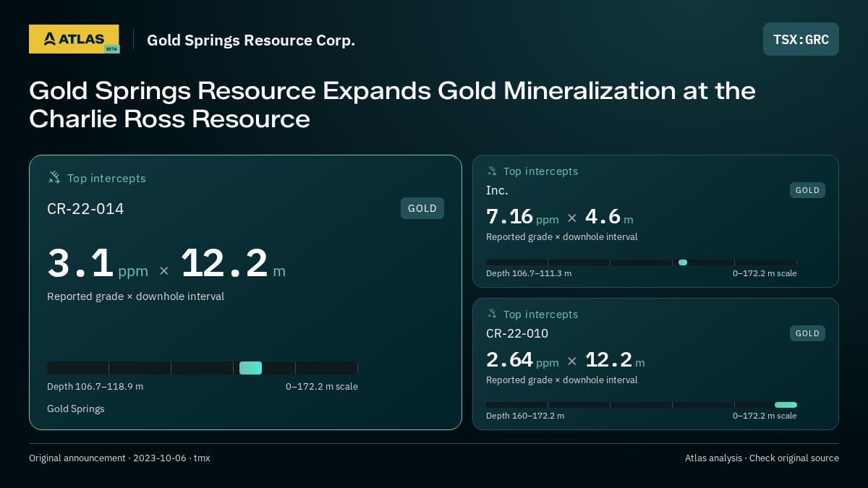Click the drill icon in the CR-22-014 card
Viewport: 868px width, 488px height.
pyautogui.click(x=54, y=177)
